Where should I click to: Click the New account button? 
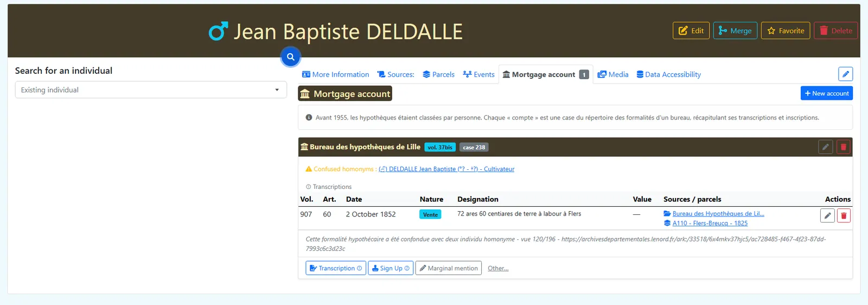pyautogui.click(x=827, y=93)
